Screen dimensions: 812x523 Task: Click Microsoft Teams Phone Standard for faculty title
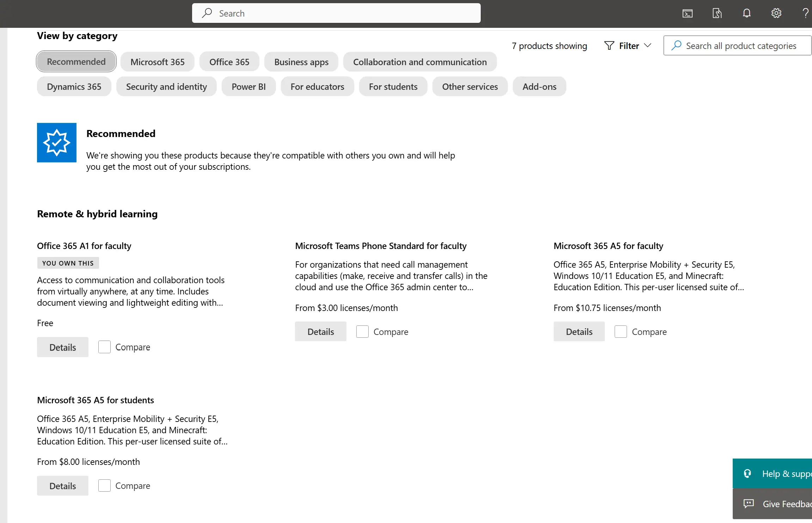[x=381, y=245]
